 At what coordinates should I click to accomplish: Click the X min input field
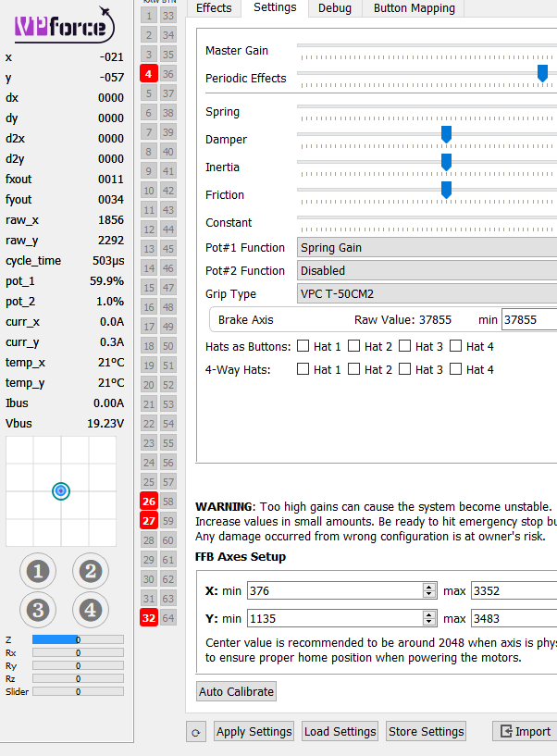point(342,590)
